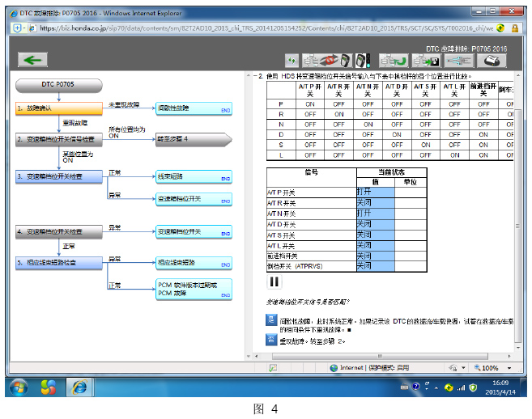The image size is (532, 419).
Task: Click the 'A/T P 开关' value '打开' cell
Action: tap(375, 193)
